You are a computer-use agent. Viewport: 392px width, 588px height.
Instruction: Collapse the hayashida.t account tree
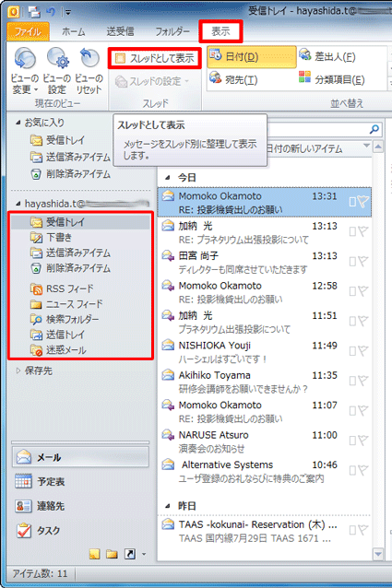coord(18,204)
